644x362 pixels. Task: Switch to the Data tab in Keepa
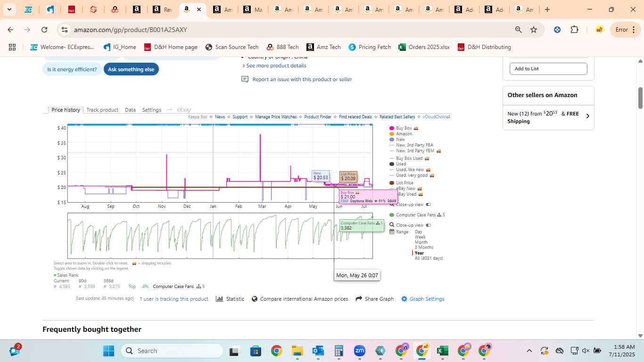tap(130, 110)
